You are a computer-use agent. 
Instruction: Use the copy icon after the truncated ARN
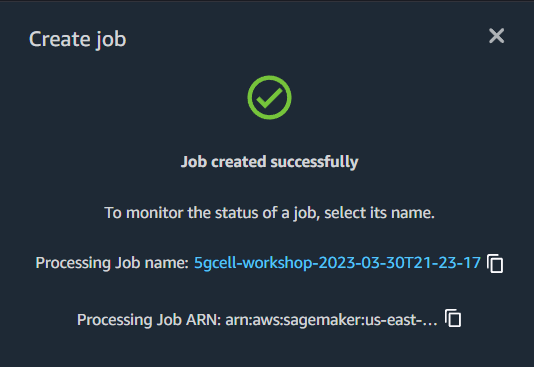click(x=453, y=318)
